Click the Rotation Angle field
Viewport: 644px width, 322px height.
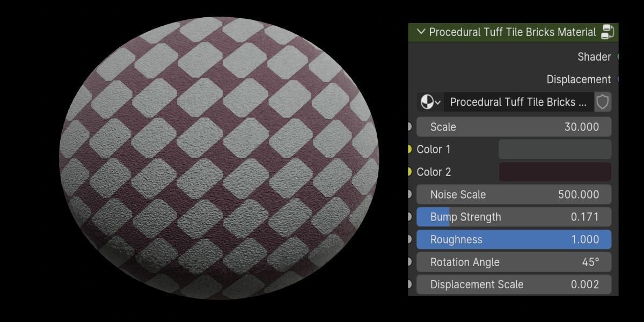(514, 262)
